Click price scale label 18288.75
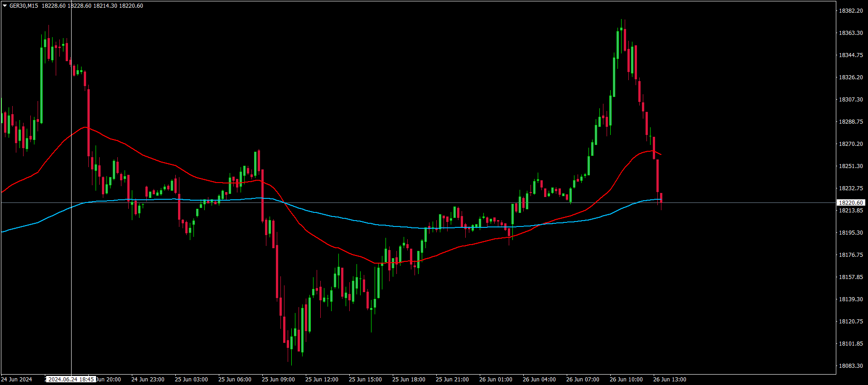The image size is (868, 385). (851, 122)
